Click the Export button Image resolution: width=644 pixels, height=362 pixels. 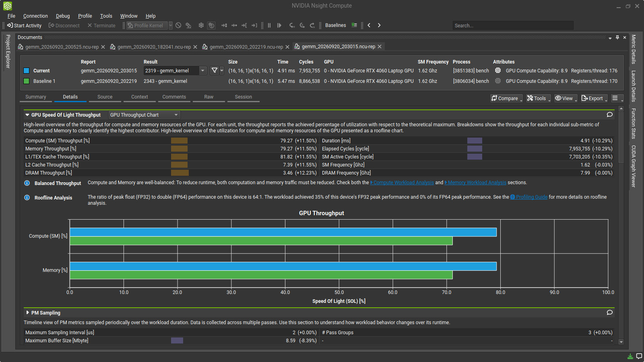click(594, 98)
